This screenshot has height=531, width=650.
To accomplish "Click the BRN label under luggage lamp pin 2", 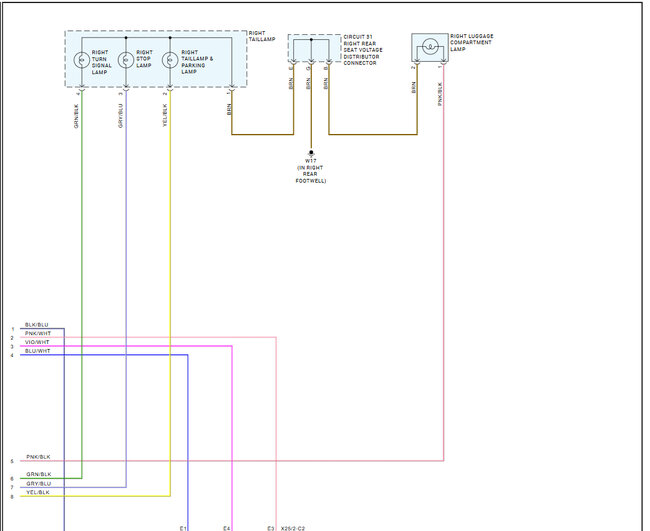I will 413,87.
